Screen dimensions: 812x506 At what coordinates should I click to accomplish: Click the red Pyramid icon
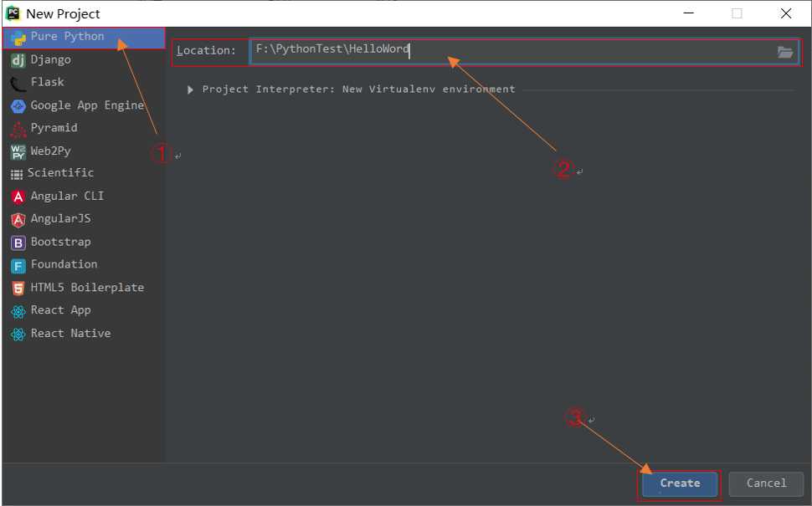(x=18, y=129)
